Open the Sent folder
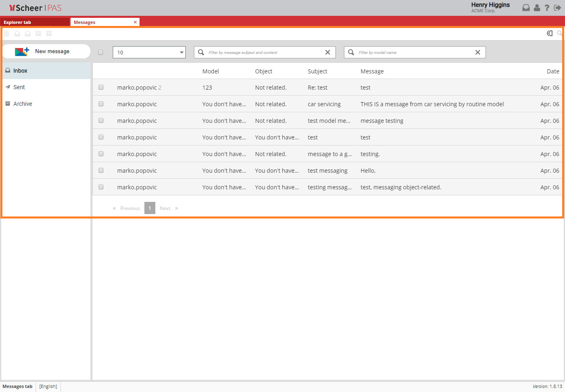The image size is (565, 392). 19,87
